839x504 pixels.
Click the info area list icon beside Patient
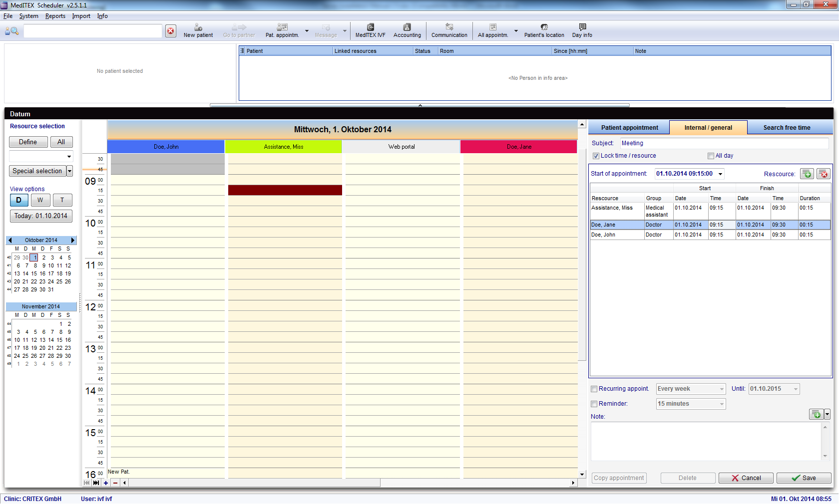pos(242,51)
